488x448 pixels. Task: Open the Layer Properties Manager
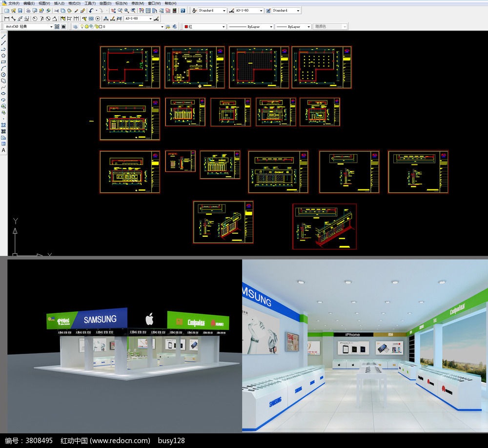75,27
